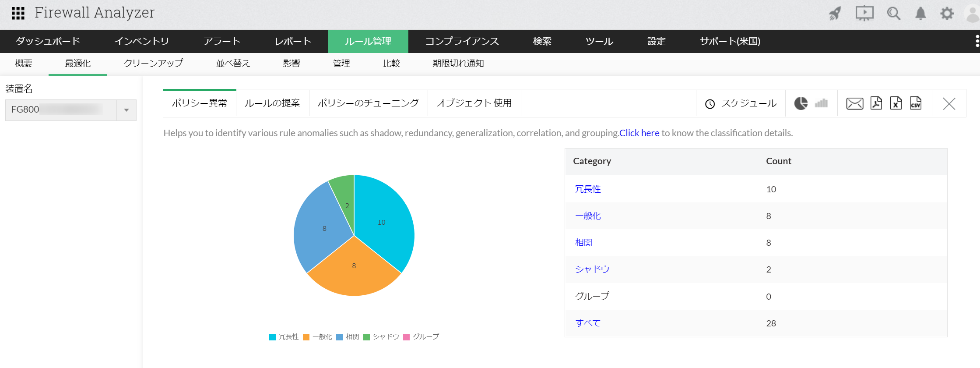Email the report via envelope icon
The image size is (980, 368).
tap(854, 103)
